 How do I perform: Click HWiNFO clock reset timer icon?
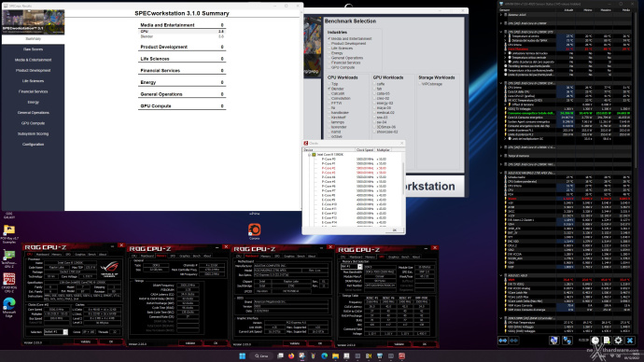(595, 341)
